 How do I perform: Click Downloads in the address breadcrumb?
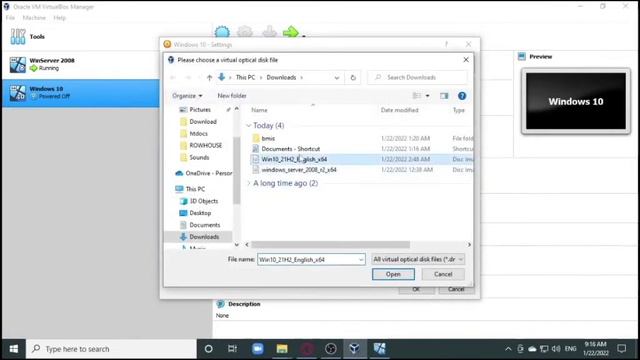coord(281,78)
